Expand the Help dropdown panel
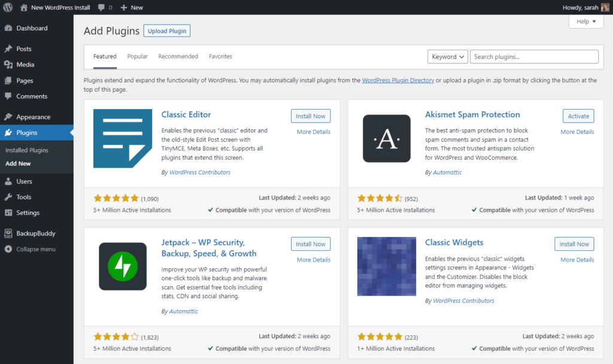 click(x=586, y=22)
